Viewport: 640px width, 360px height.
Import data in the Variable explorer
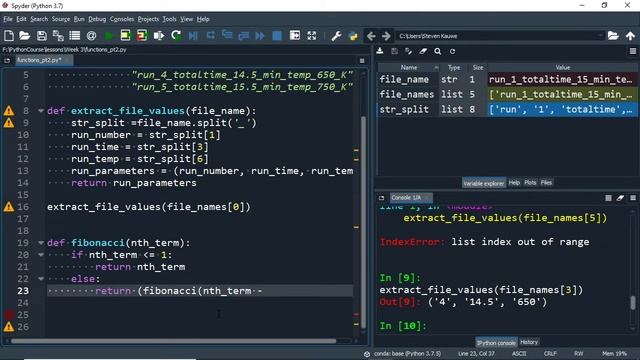click(380, 51)
